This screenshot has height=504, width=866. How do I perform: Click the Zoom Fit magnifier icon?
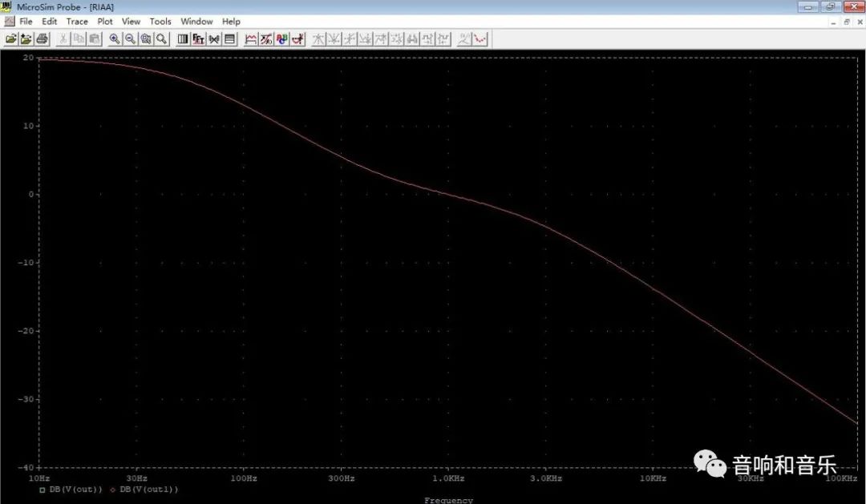pyautogui.click(x=162, y=38)
